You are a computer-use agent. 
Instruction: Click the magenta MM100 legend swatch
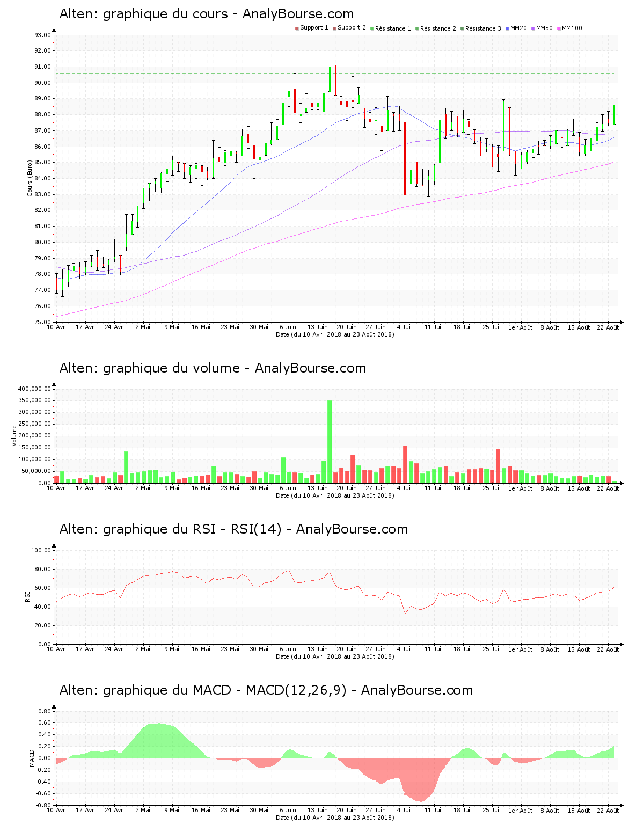click(559, 28)
